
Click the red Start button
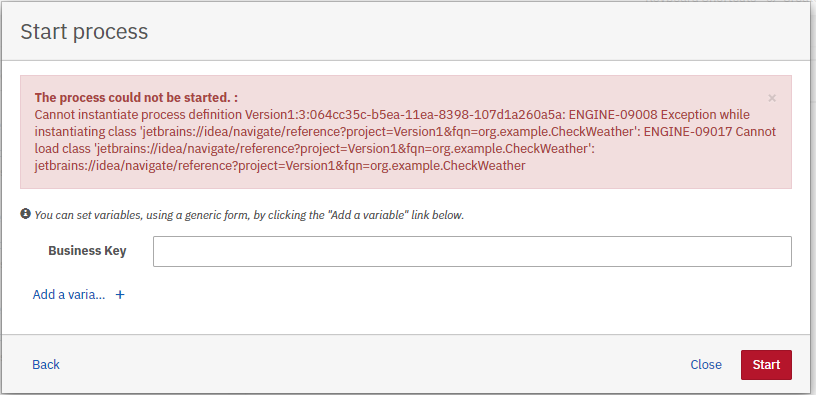coord(766,365)
